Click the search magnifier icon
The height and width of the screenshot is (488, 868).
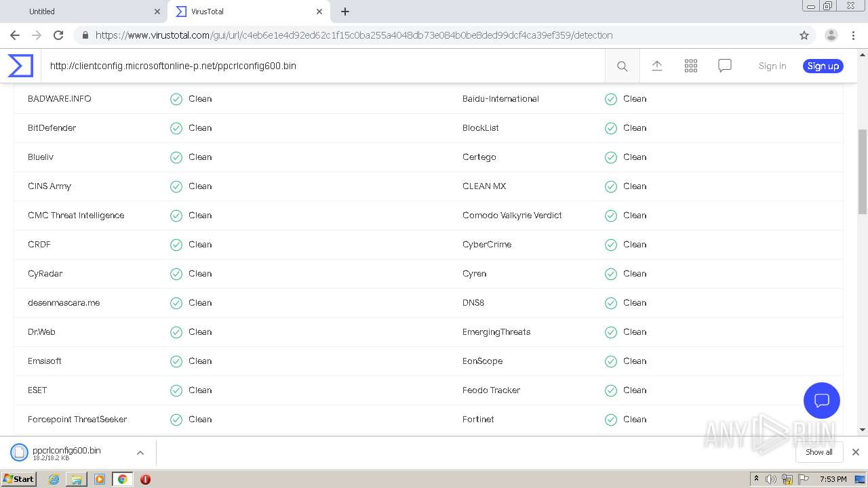622,66
